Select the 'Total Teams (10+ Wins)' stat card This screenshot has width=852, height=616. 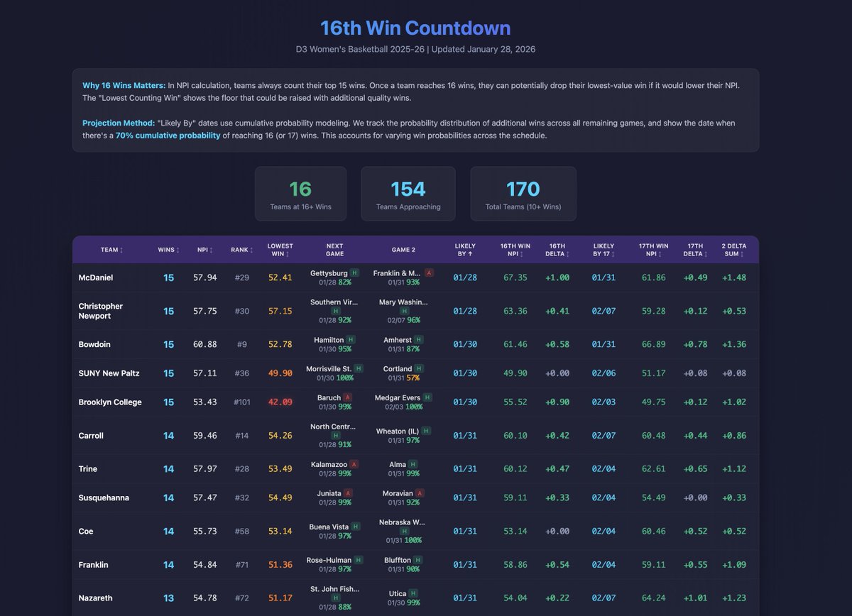[x=523, y=194]
